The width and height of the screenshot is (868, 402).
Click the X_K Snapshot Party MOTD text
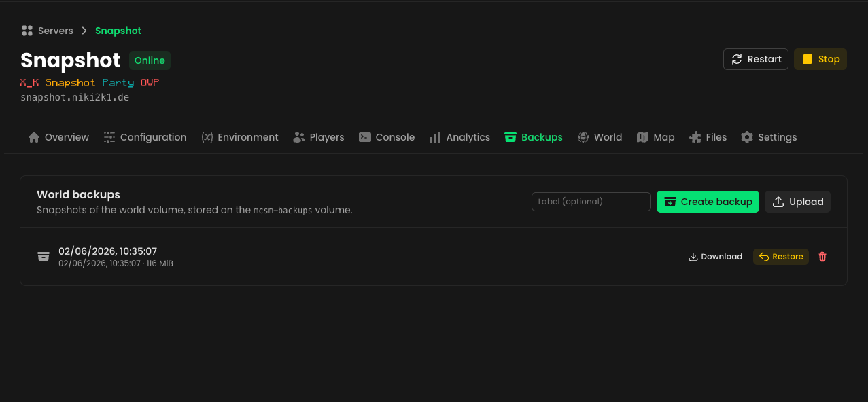tap(89, 83)
